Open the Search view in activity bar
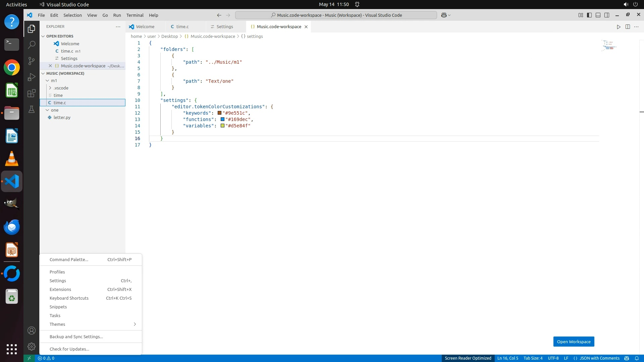 tap(32, 45)
